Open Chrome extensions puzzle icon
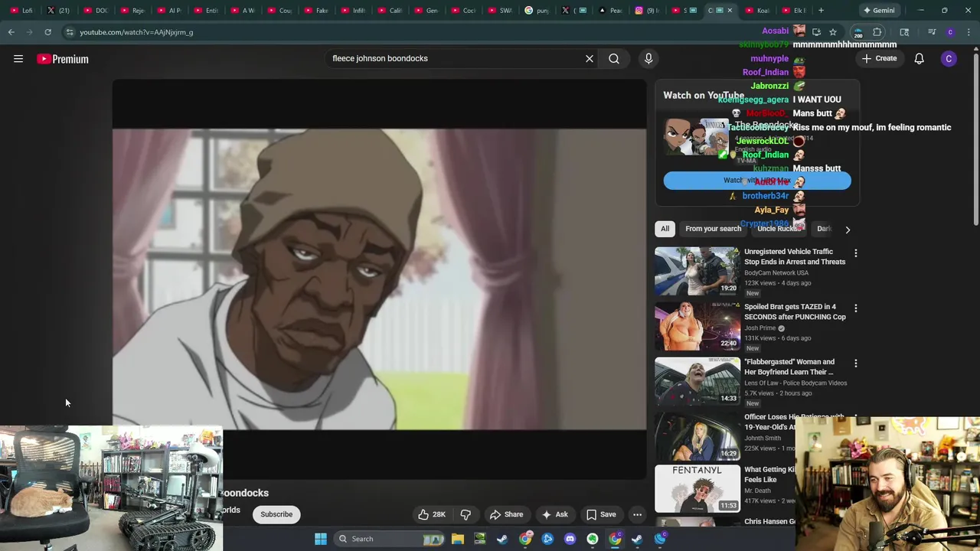The width and height of the screenshot is (980, 551). 877,32
